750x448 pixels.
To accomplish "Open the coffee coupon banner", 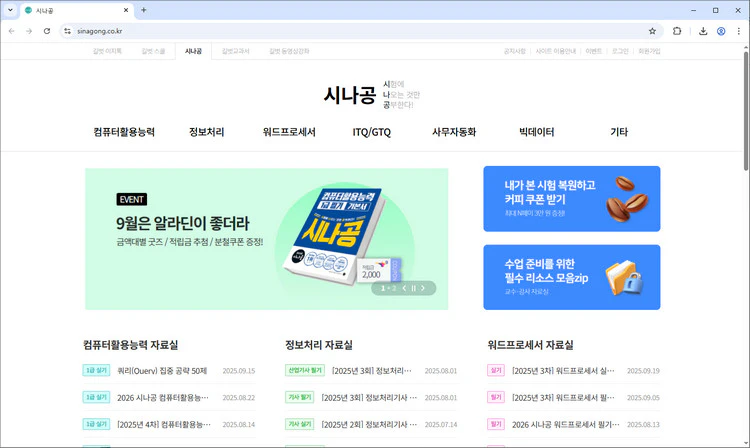I will [571, 198].
